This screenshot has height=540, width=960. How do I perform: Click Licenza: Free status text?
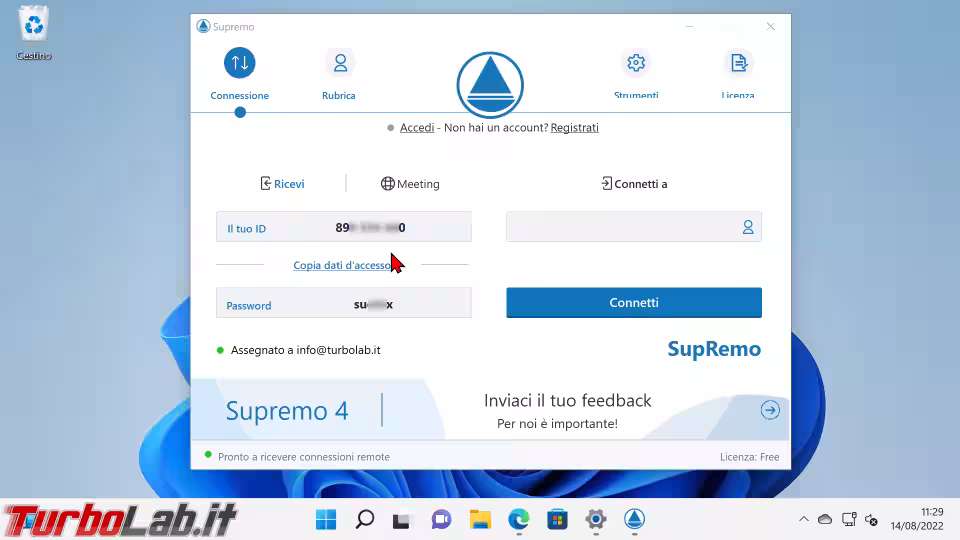749,457
